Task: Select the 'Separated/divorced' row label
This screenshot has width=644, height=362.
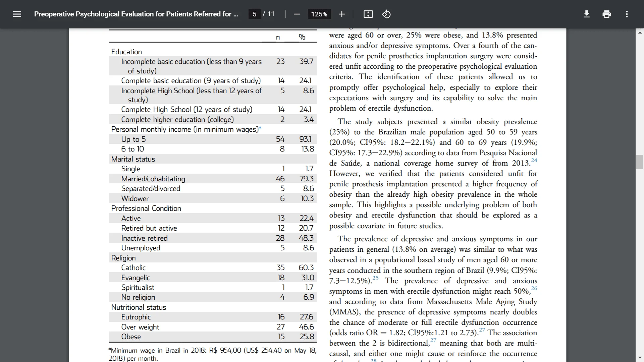Action: coord(151,189)
